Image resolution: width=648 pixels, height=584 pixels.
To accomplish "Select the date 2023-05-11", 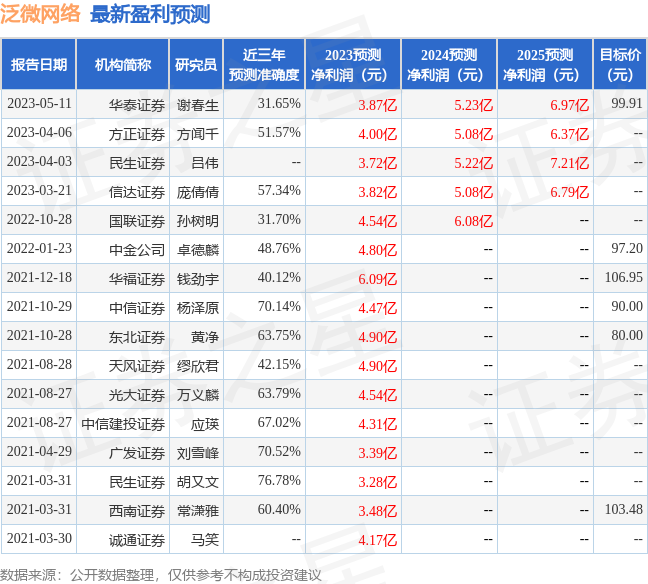I will 39,104.
